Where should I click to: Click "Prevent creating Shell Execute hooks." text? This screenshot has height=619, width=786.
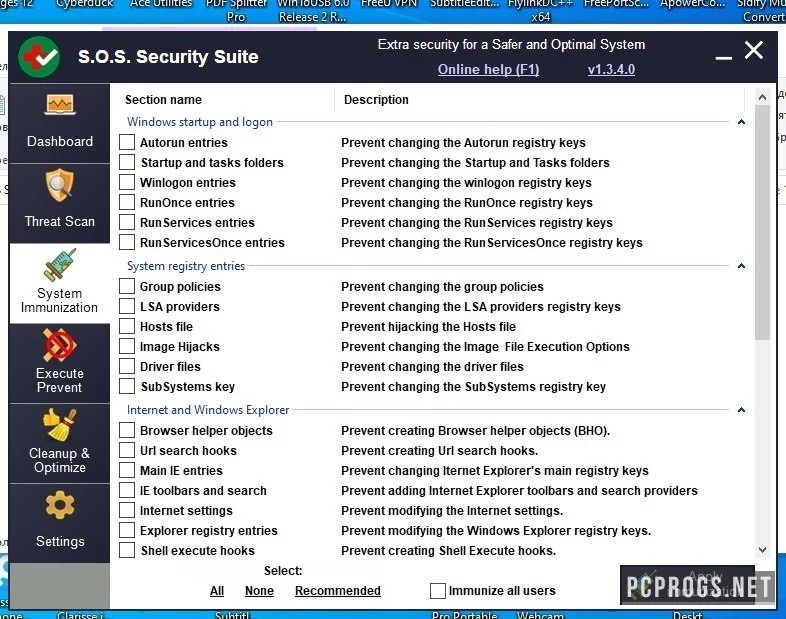448,551
